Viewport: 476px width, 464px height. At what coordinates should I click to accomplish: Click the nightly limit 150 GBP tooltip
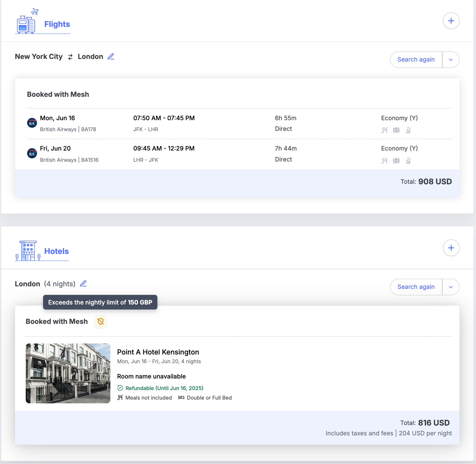(100, 302)
